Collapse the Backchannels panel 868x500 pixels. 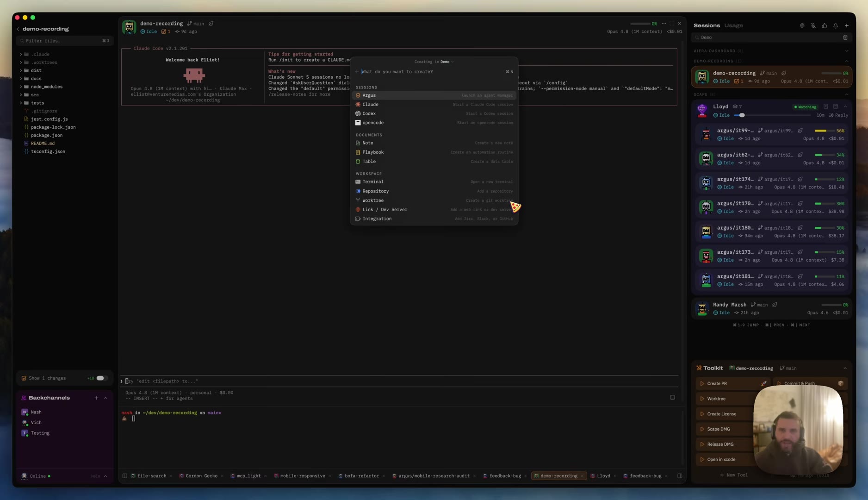(105, 398)
